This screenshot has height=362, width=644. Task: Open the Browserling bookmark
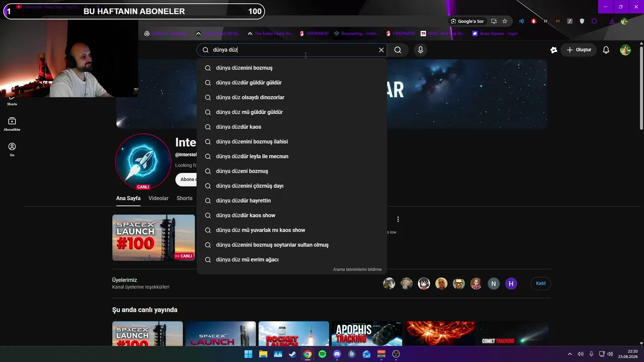coord(356,34)
